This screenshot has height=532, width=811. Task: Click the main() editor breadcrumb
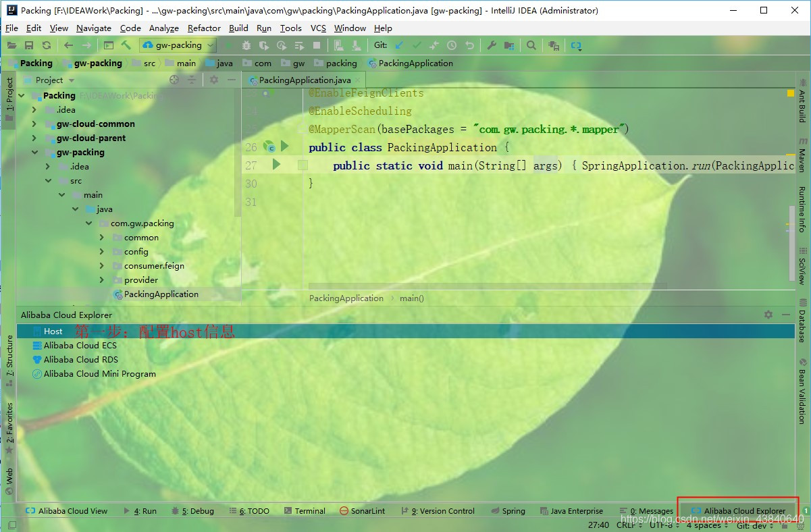[412, 298]
